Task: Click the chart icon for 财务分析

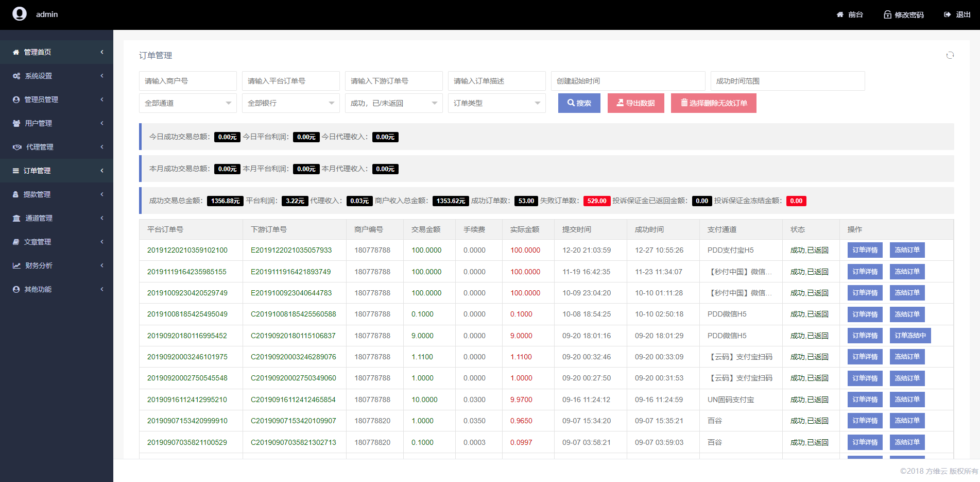Action: (16, 265)
